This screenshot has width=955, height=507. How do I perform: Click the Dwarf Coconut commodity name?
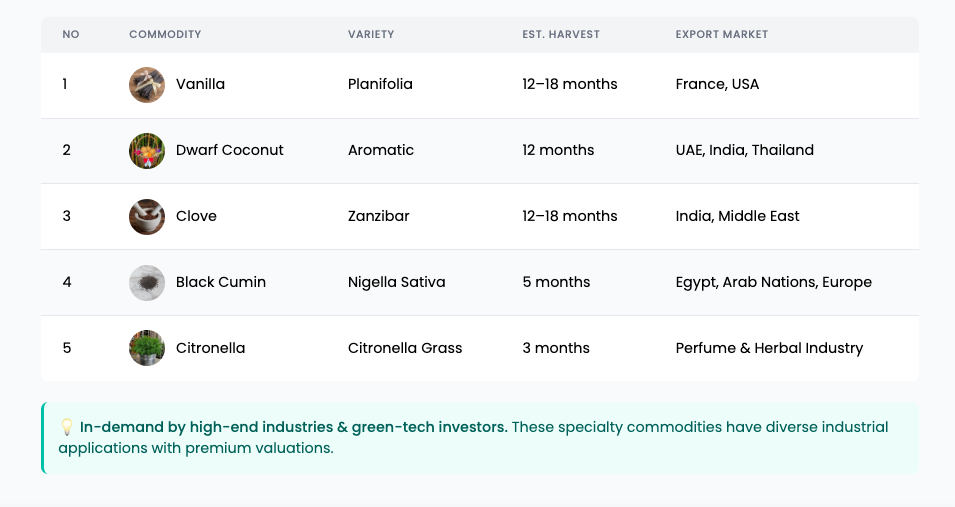(230, 150)
